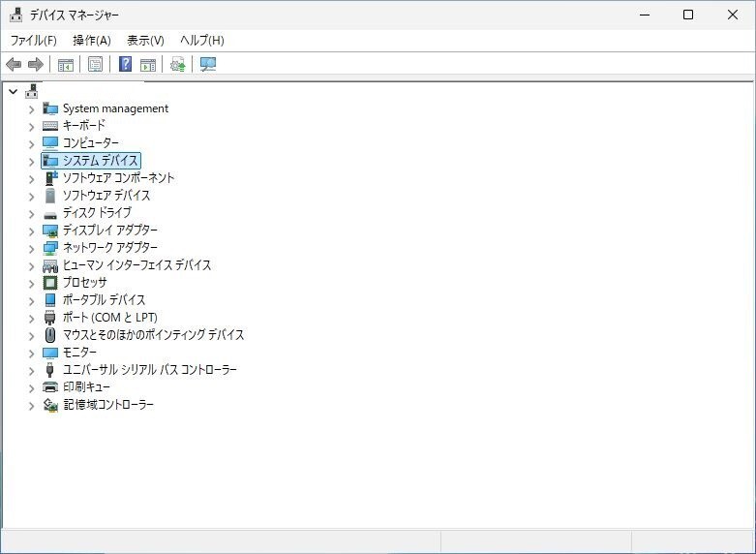
Task: Open the ヘルプ(H) menu
Action: (x=202, y=40)
